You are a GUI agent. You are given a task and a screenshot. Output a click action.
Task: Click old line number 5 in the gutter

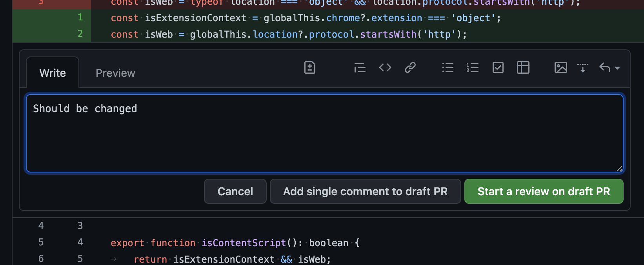click(x=41, y=242)
